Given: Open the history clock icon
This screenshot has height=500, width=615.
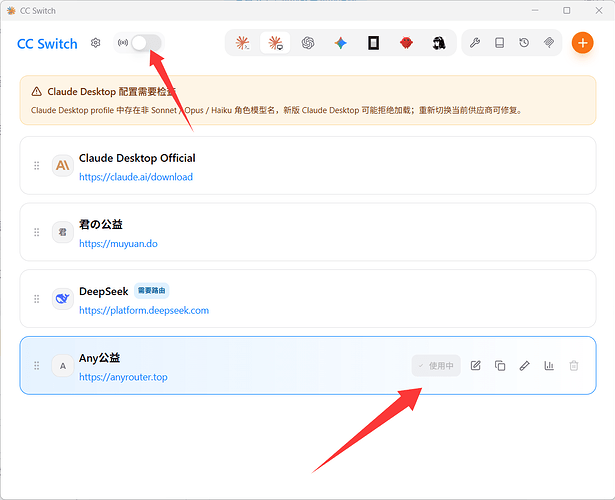Looking at the screenshot, I should click(x=524, y=43).
